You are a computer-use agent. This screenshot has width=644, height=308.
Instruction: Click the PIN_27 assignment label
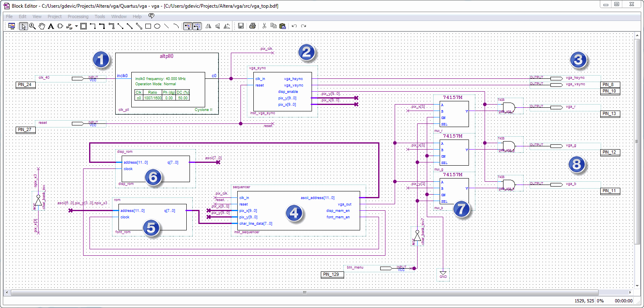coord(26,130)
